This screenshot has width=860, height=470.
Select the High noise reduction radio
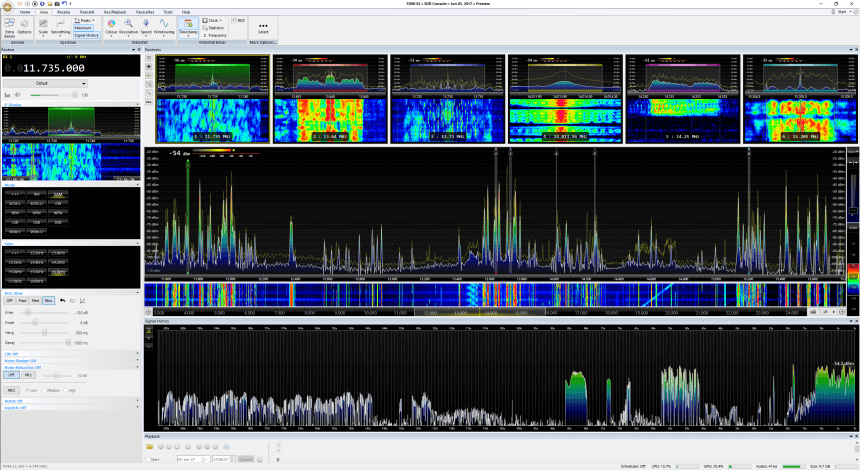click(71, 390)
